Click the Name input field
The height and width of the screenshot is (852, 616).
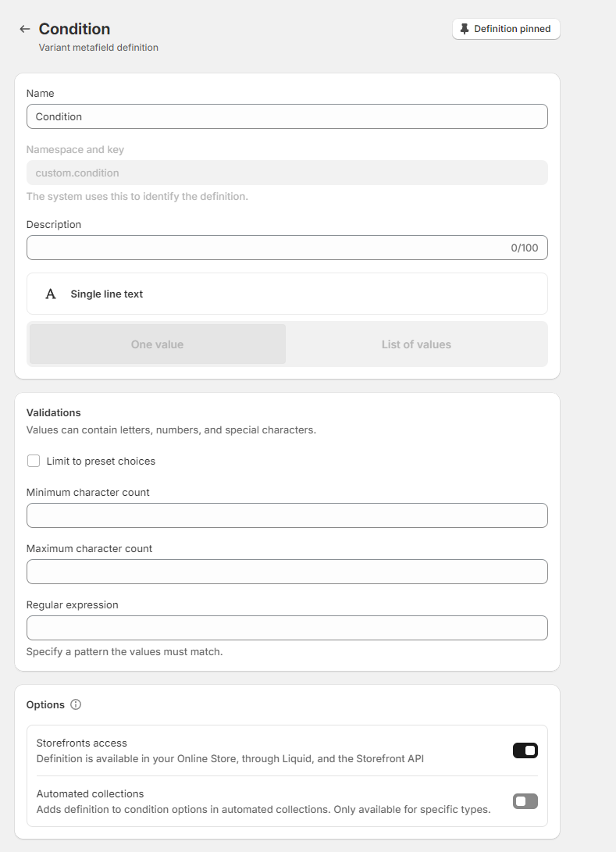click(x=287, y=116)
